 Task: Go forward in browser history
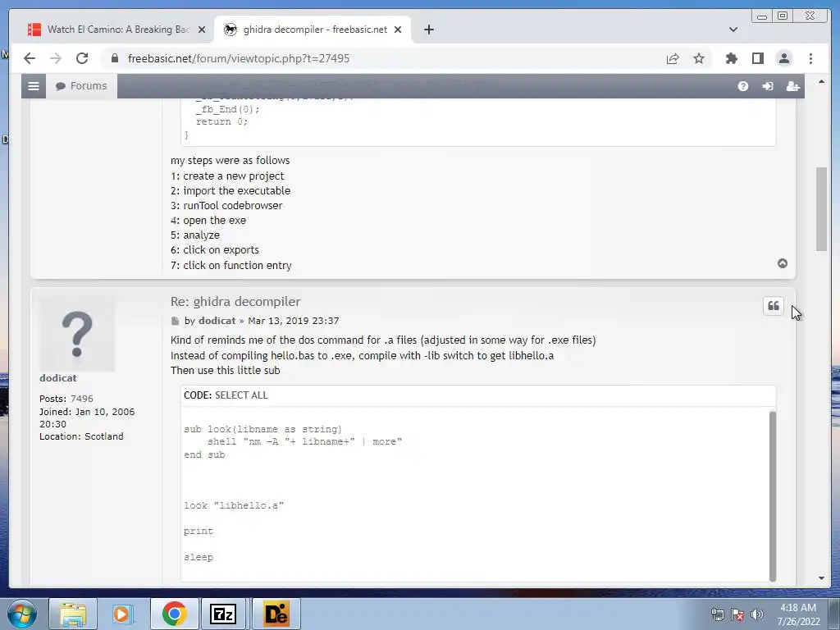tap(56, 58)
